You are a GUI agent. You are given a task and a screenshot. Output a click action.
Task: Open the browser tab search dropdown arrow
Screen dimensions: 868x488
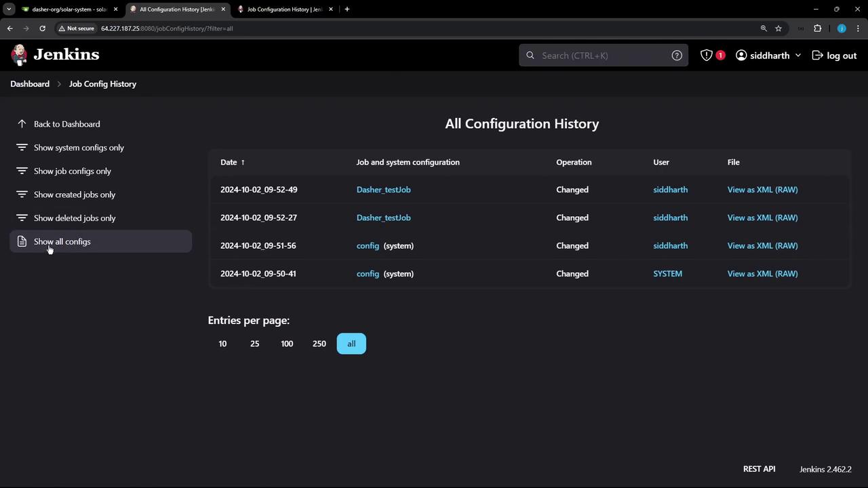(x=9, y=9)
